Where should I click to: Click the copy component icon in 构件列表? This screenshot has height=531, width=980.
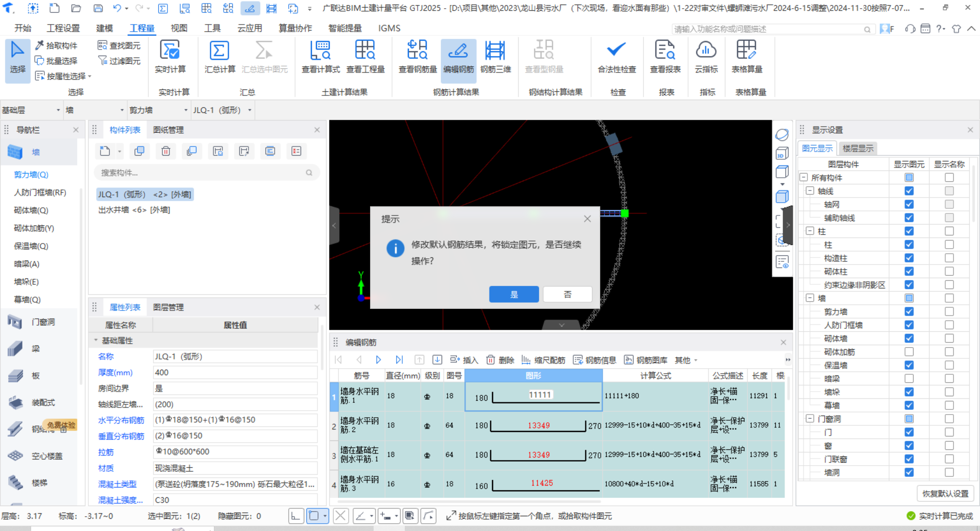(139, 151)
